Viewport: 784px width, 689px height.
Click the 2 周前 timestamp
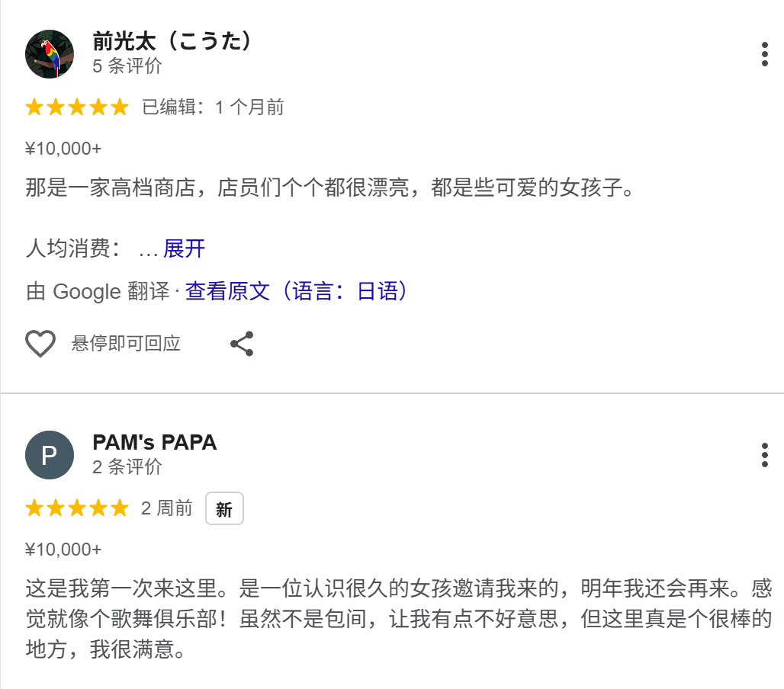click(167, 508)
